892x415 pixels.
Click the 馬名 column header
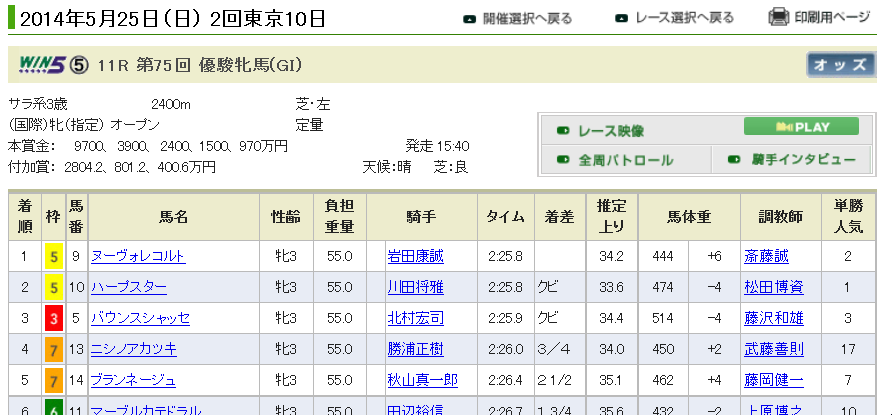coord(174,217)
